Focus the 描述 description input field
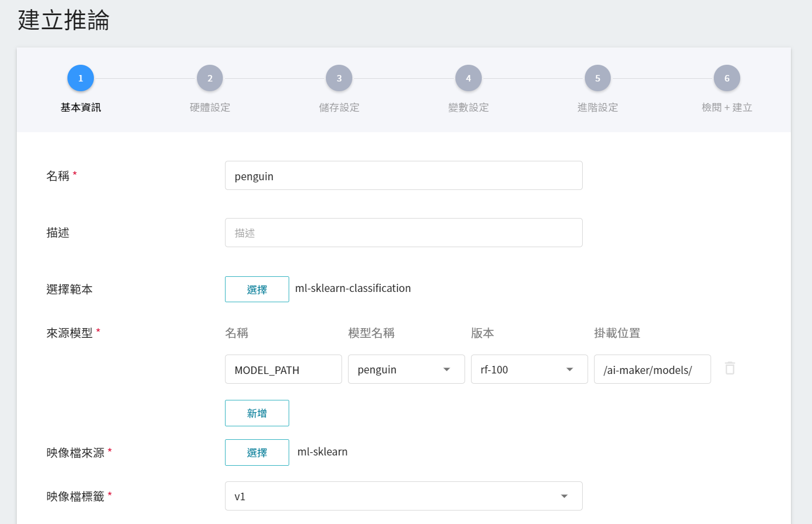Viewport: 812px width, 524px height. (403, 233)
